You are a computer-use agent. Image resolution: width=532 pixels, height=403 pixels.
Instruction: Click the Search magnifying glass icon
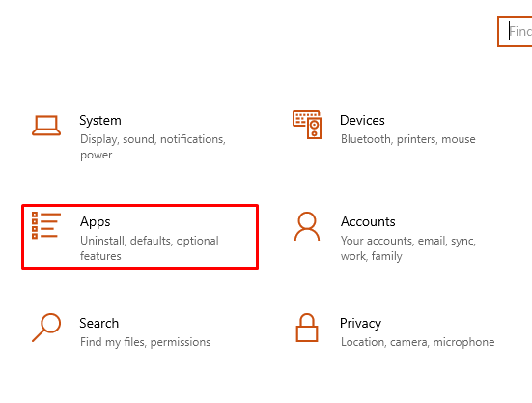coord(46,328)
